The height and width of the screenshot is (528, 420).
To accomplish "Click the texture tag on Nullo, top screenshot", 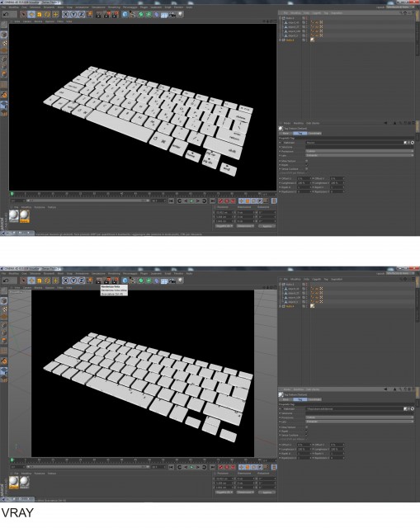I will [x=312, y=40].
